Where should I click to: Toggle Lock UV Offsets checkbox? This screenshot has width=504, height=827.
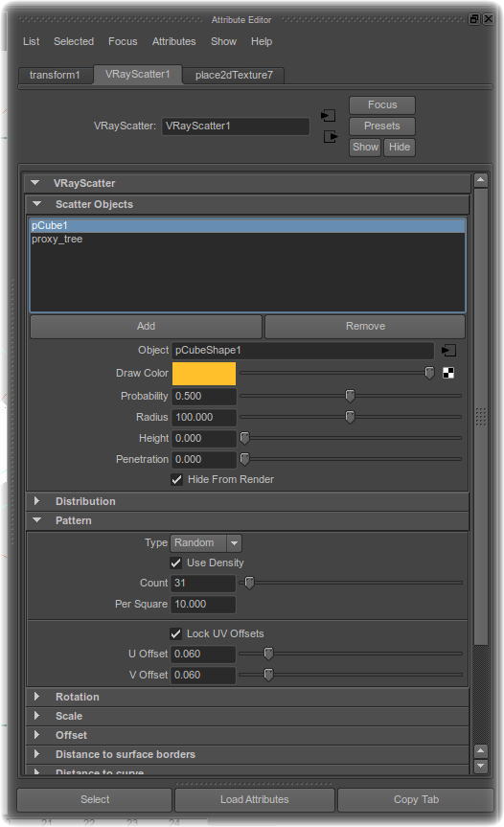point(176,633)
